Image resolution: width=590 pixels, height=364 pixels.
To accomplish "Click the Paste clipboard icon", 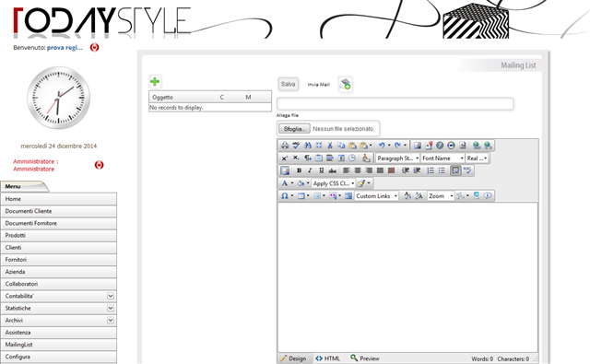I will (x=352, y=146).
